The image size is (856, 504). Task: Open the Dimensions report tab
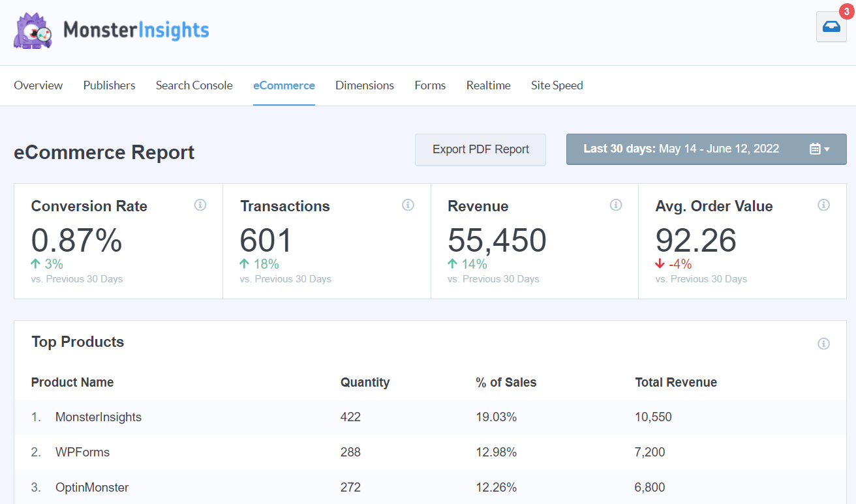click(364, 85)
